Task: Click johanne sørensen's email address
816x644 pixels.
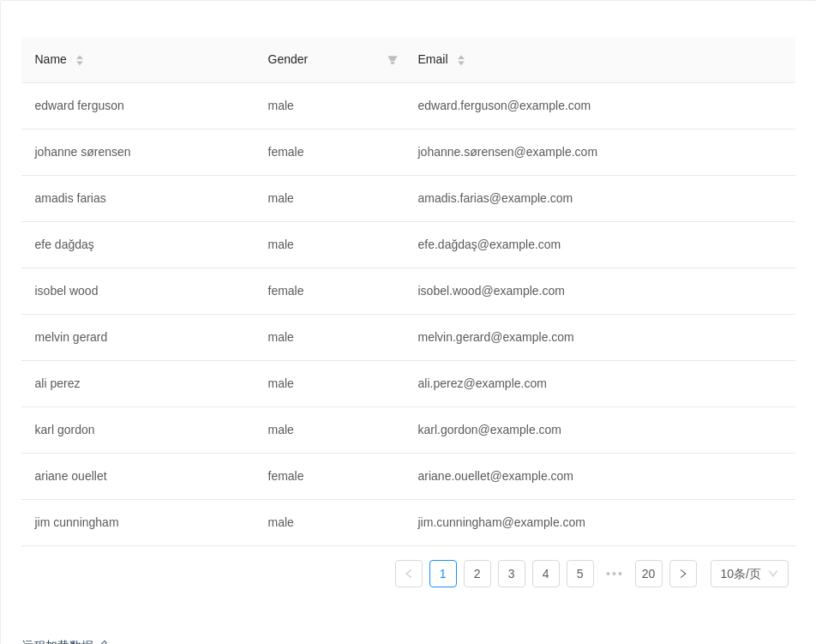Action: [507, 152]
